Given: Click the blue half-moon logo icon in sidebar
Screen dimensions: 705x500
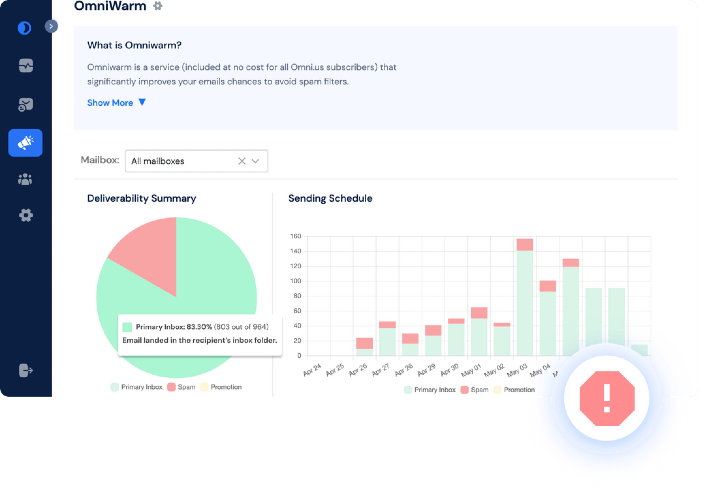Looking at the screenshot, I should (24, 28).
